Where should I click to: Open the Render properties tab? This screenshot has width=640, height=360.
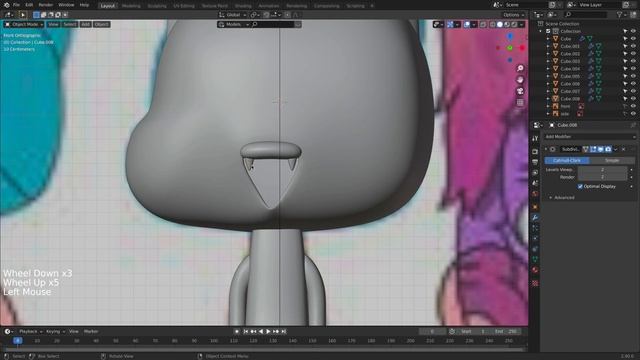pyautogui.click(x=535, y=151)
